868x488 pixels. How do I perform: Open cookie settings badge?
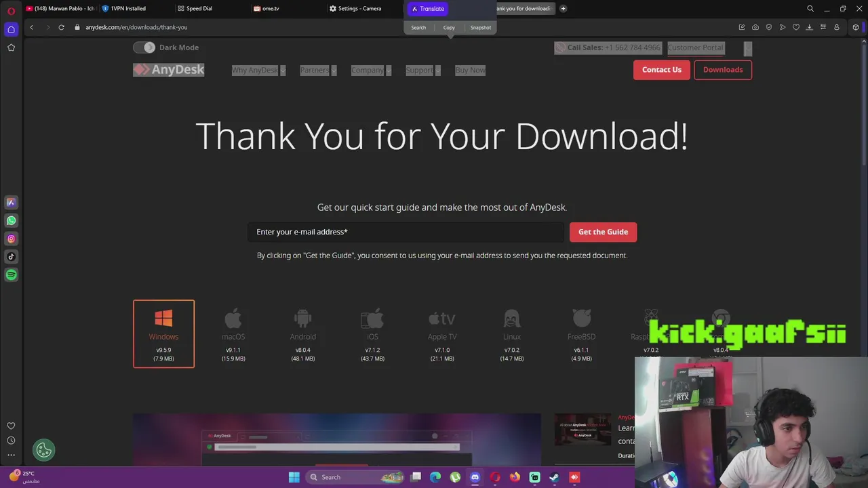(x=44, y=449)
